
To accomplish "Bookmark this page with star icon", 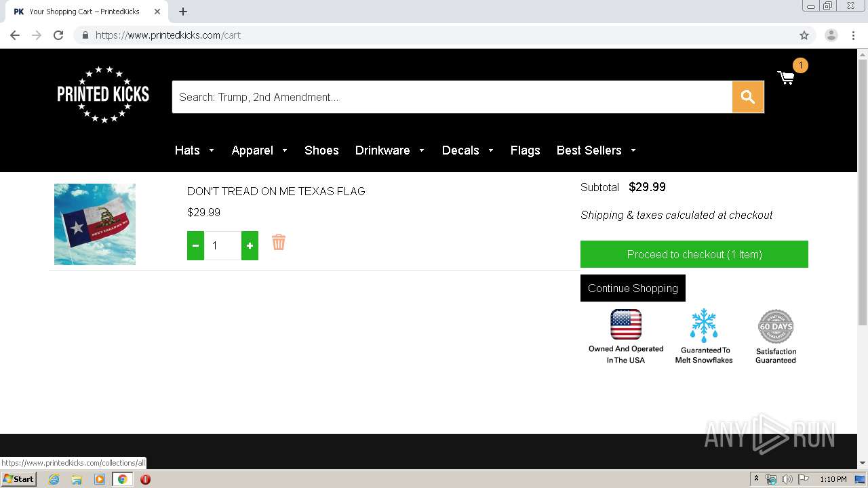I will click(804, 35).
